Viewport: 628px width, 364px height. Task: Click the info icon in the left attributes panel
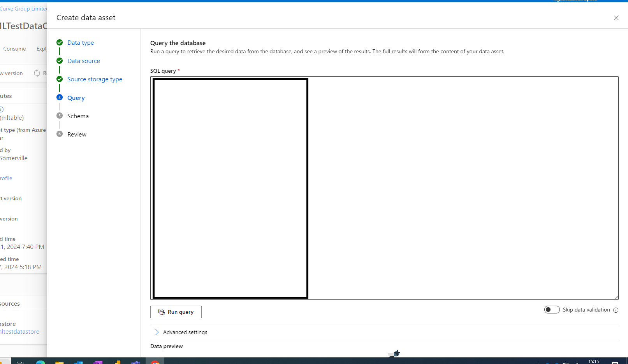[x=2, y=109]
